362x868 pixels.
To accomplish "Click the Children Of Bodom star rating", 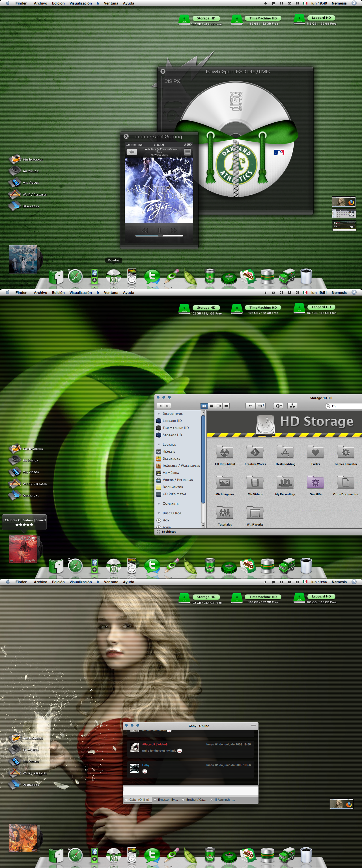I will pos(24,525).
